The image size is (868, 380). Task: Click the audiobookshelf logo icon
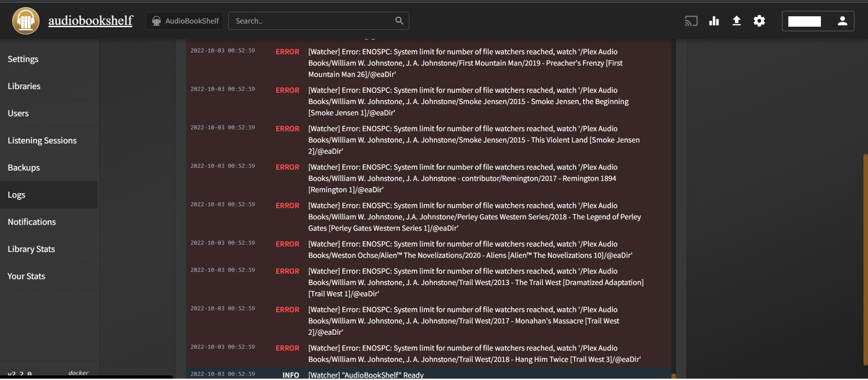click(26, 21)
